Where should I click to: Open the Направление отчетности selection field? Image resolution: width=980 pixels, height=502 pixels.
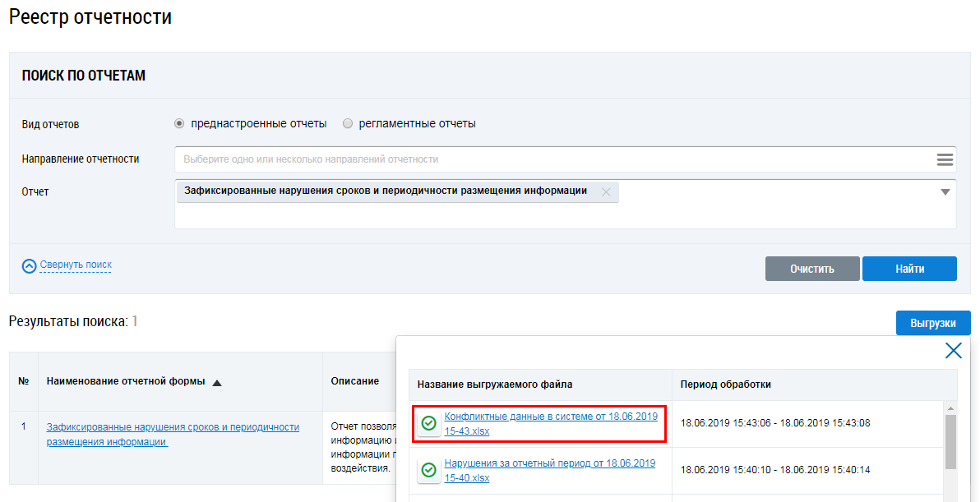551,159
